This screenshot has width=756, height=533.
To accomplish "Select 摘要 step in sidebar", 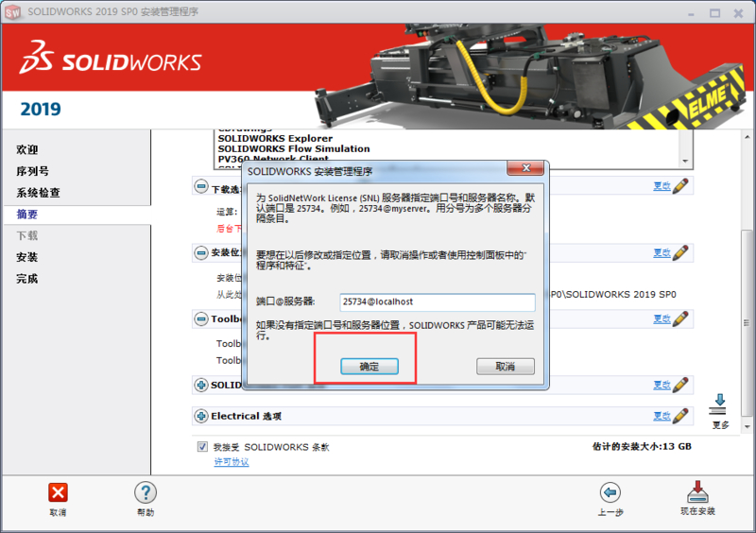I will pyautogui.click(x=27, y=215).
